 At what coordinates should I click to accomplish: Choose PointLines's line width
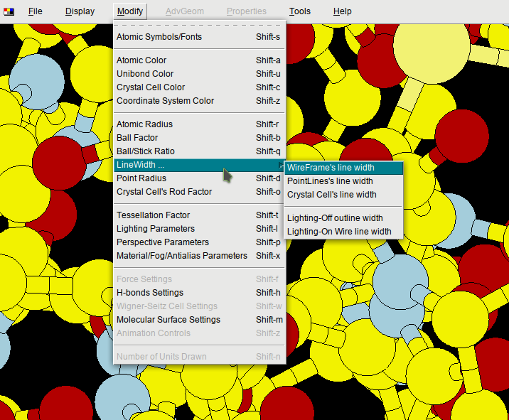click(x=343, y=181)
